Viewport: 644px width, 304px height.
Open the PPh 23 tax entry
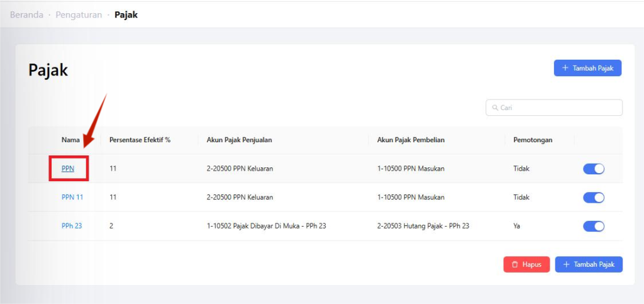(x=72, y=226)
